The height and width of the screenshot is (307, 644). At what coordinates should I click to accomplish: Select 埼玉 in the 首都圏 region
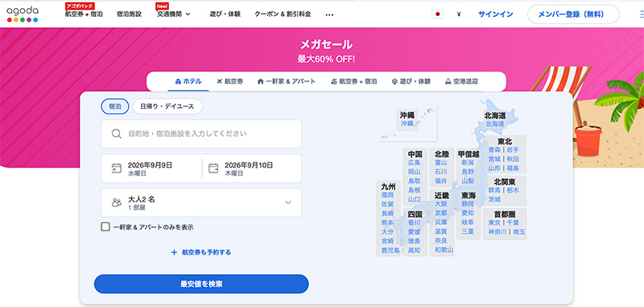pyautogui.click(x=518, y=232)
